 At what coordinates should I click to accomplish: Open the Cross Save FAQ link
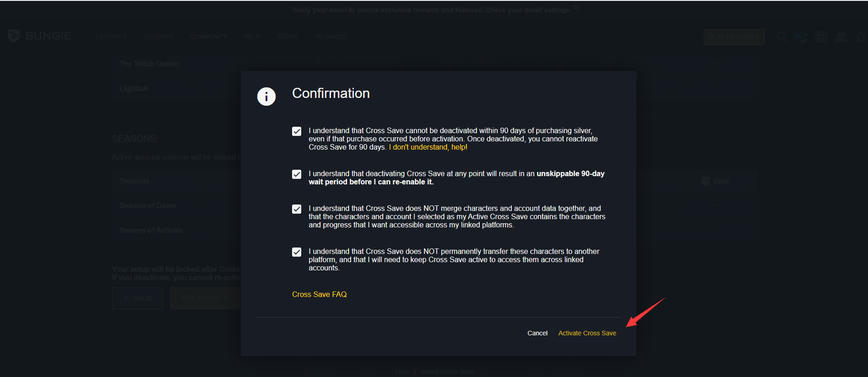(319, 294)
